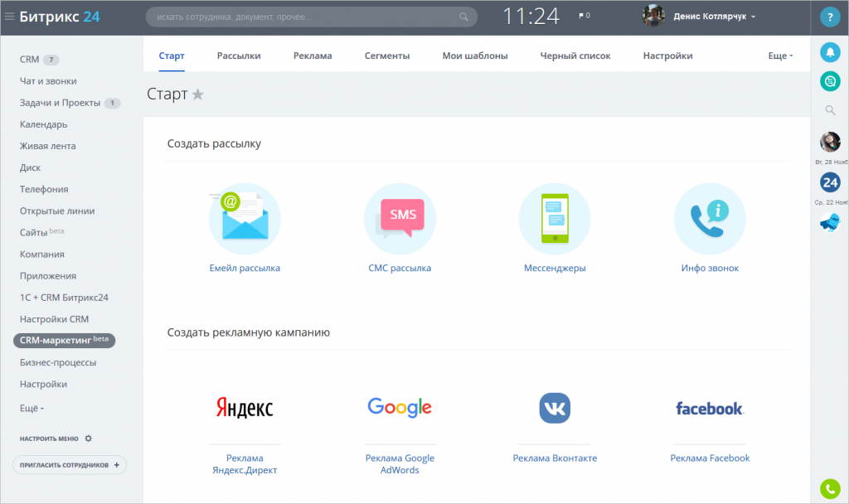The image size is (849, 504).
Task: Open CRM in left menu
Action: 29,60
